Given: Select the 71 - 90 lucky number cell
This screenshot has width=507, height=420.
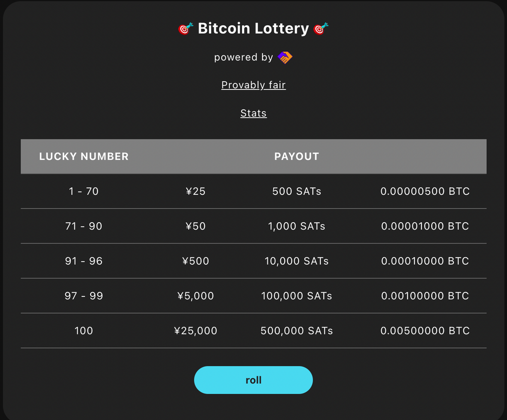Looking at the screenshot, I should 84,226.
